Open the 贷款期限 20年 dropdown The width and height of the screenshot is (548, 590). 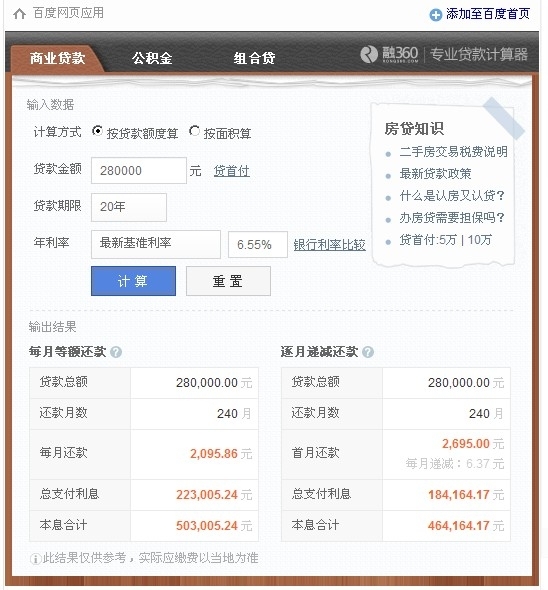129,207
